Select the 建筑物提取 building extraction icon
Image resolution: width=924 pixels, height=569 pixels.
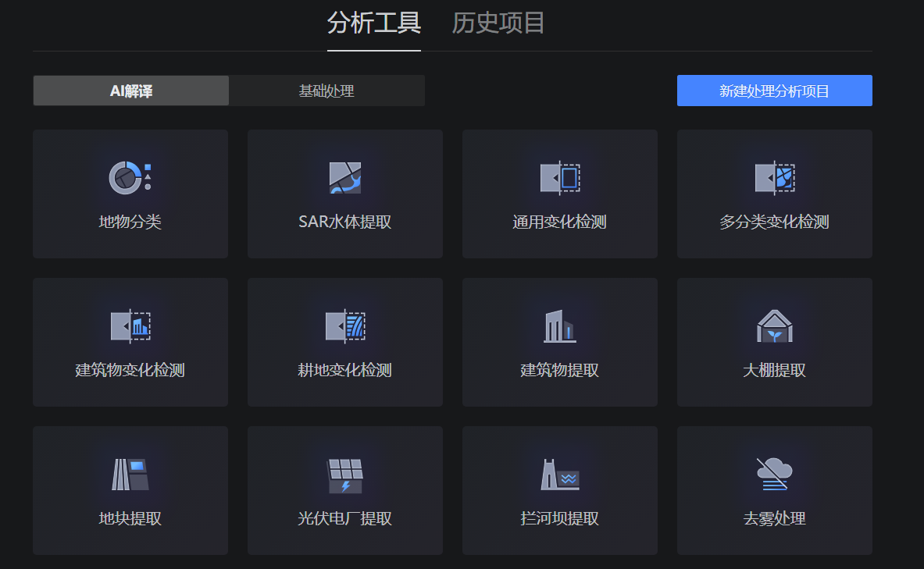559,325
